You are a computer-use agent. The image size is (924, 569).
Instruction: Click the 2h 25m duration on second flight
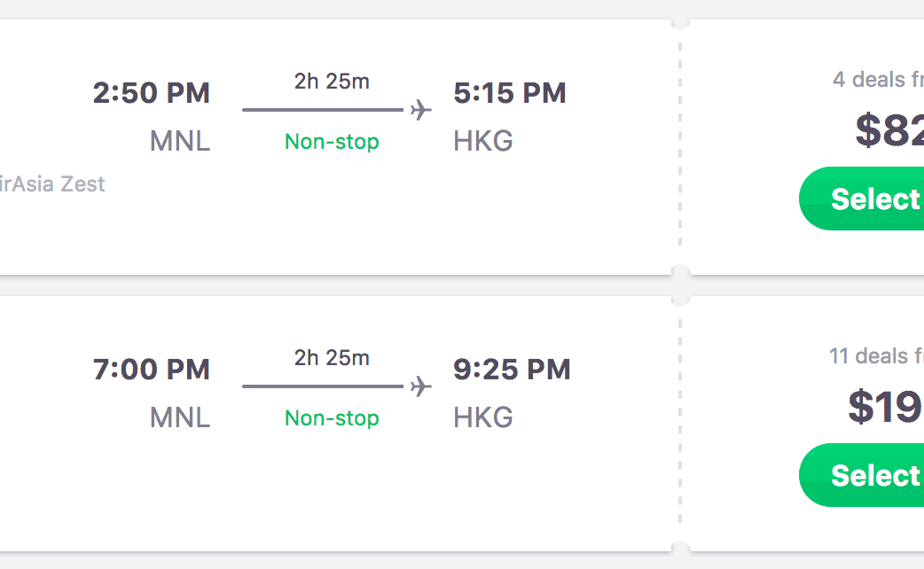pos(332,358)
